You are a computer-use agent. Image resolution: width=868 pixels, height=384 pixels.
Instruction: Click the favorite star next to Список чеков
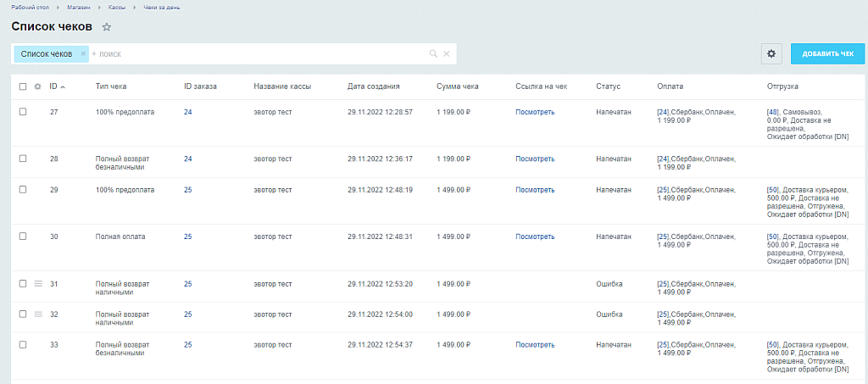click(x=107, y=27)
